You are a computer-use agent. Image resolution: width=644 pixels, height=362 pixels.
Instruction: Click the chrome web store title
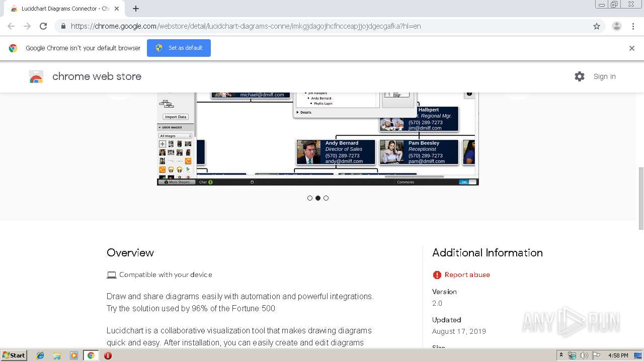click(97, 76)
